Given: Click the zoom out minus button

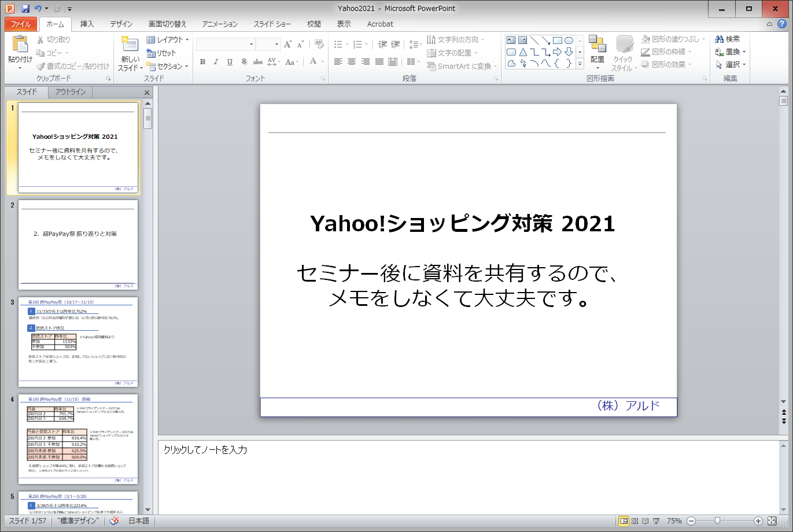Looking at the screenshot, I should 691,521.
